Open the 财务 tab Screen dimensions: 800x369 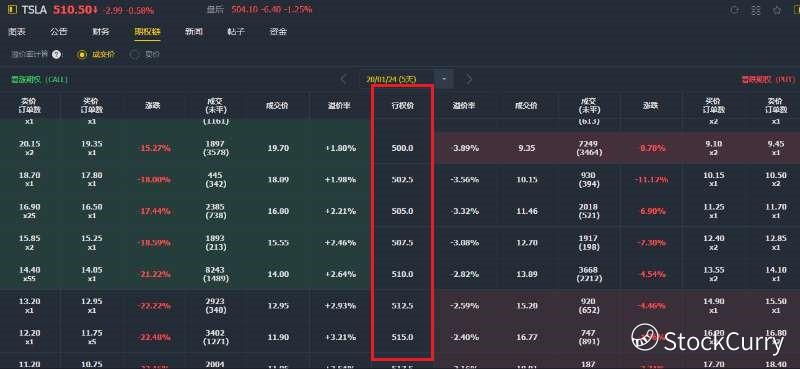(101, 32)
